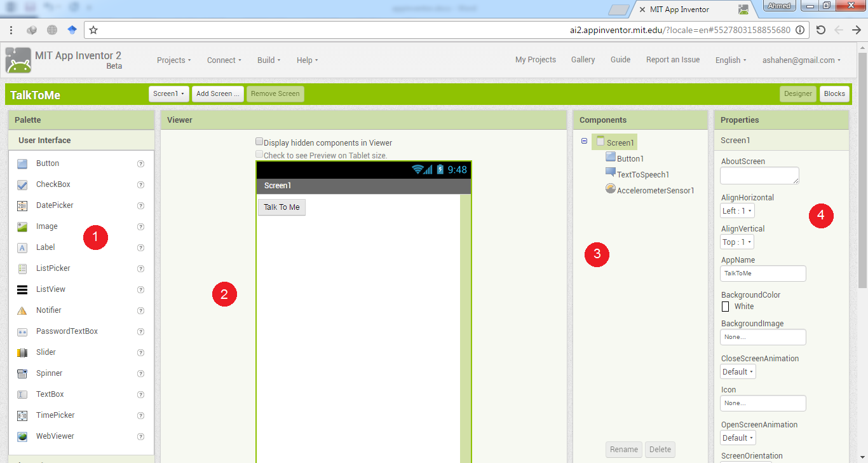Collapse the Screen1 tree node

point(584,141)
